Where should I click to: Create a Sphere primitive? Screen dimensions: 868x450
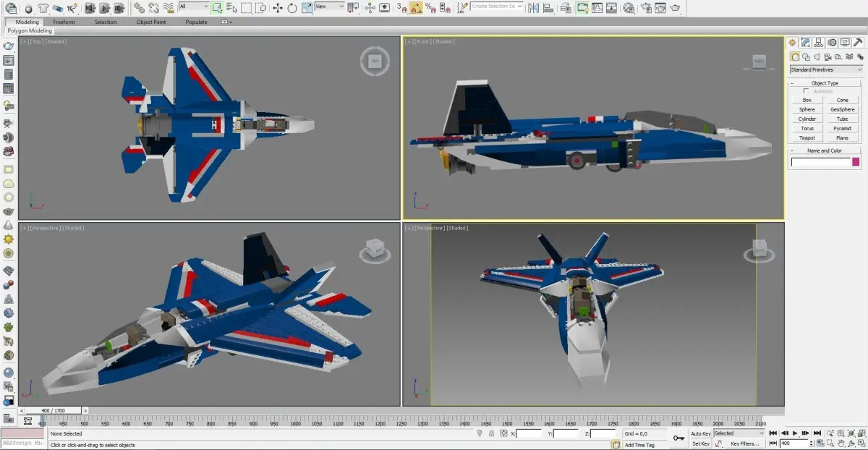[x=807, y=109]
